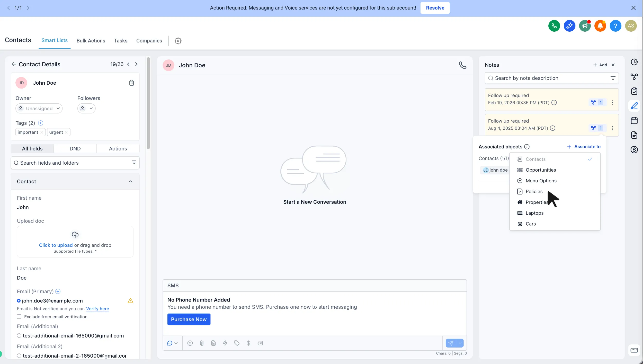Click the attachment paperclip icon
This screenshot has height=364, width=643.
pyautogui.click(x=202, y=343)
